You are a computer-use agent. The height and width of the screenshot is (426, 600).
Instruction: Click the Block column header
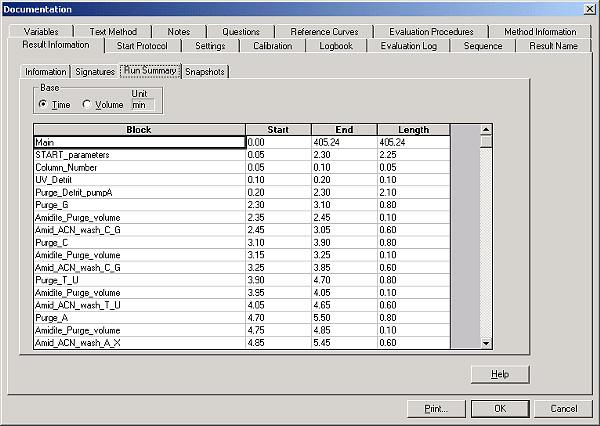(139, 130)
